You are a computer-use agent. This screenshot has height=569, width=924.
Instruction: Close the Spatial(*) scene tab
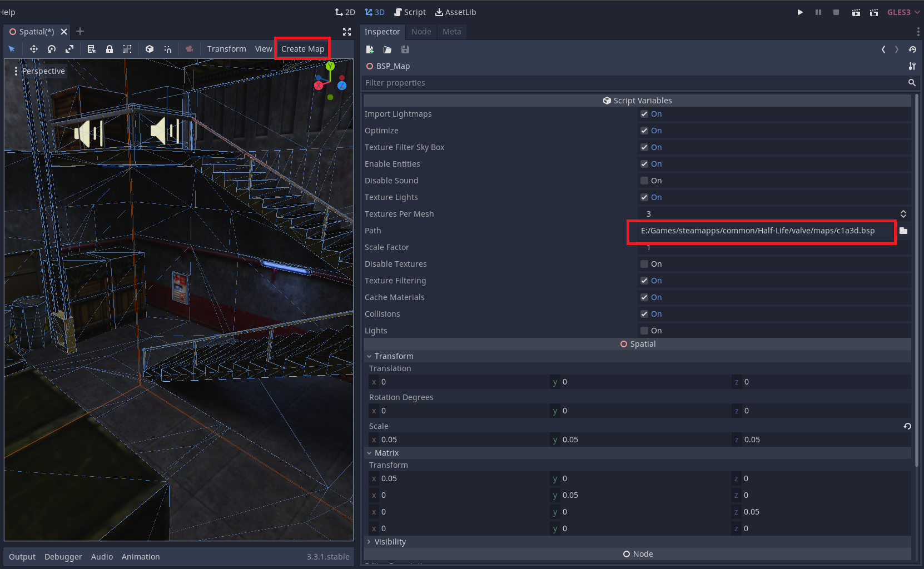tap(64, 32)
